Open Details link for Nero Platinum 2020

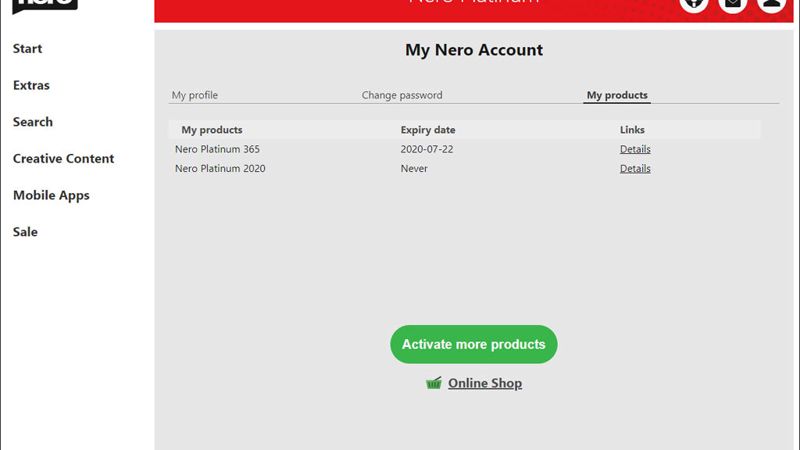point(635,168)
